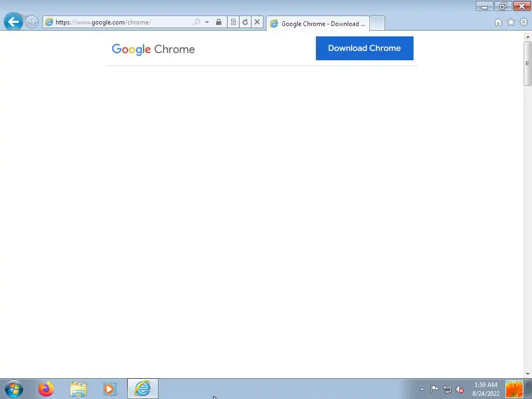Screen dimensions: 532x399
Task: Click the search magnifier icon in address bar
Action: [197, 22]
